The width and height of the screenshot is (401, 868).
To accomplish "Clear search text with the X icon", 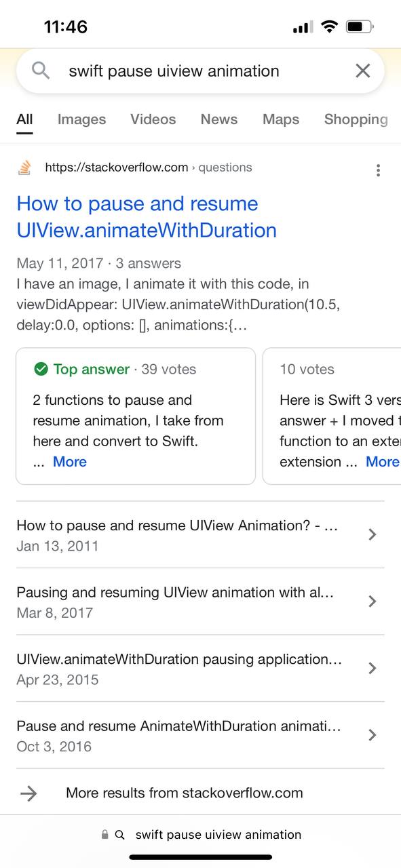I will coord(363,71).
